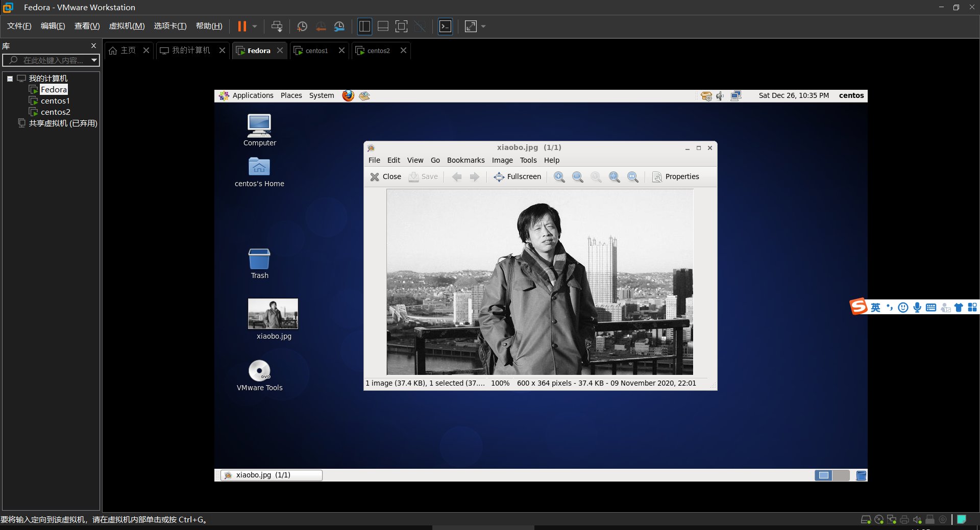Close the library panel
Screen dimensions: 980x530
tap(93, 45)
